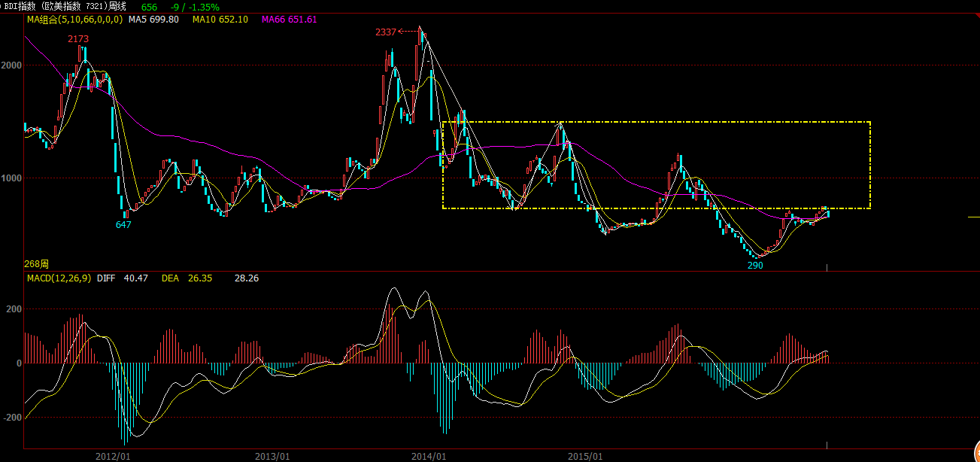This screenshot has width=980, height=462.
Task: Click the 268周 period count label
Action: [36, 264]
